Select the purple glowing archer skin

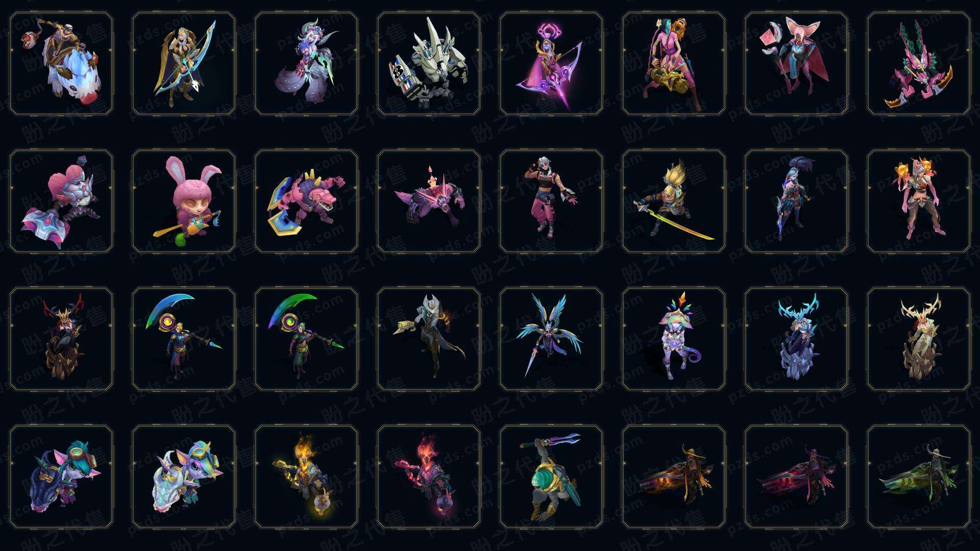(551, 64)
